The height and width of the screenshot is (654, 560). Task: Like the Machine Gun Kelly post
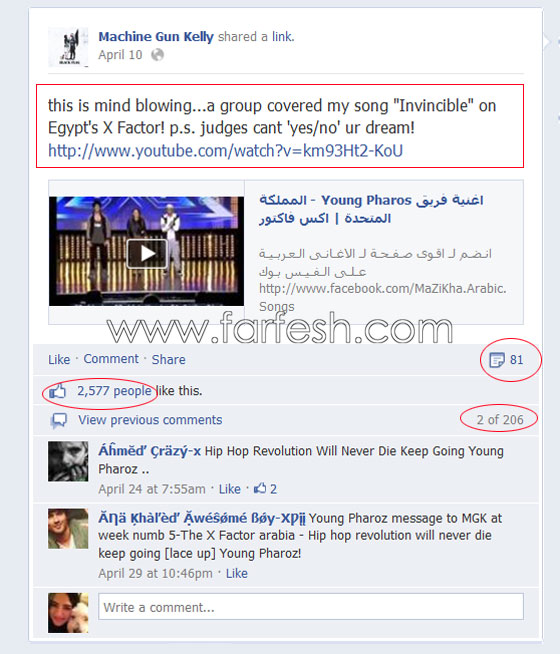[59, 360]
